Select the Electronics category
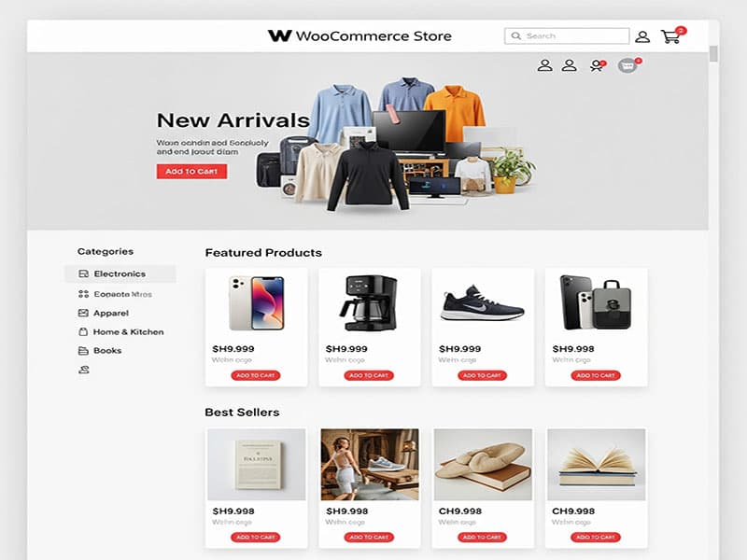 point(120,273)
